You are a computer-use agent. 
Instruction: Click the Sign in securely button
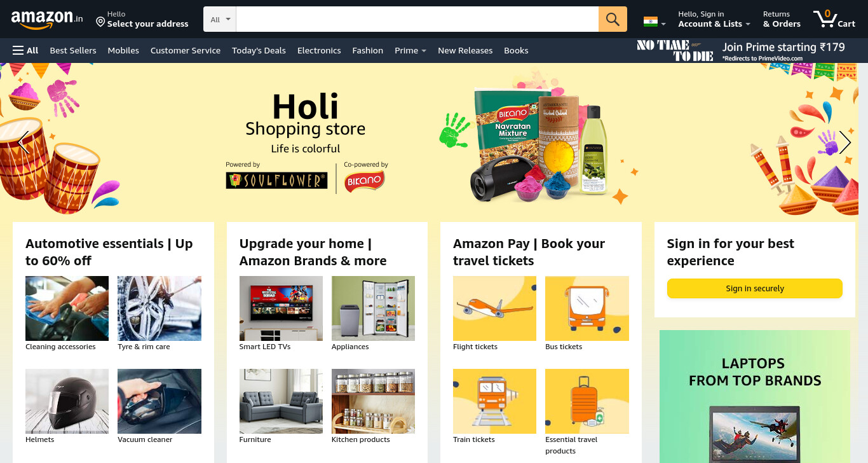click(x=755, y=288)
